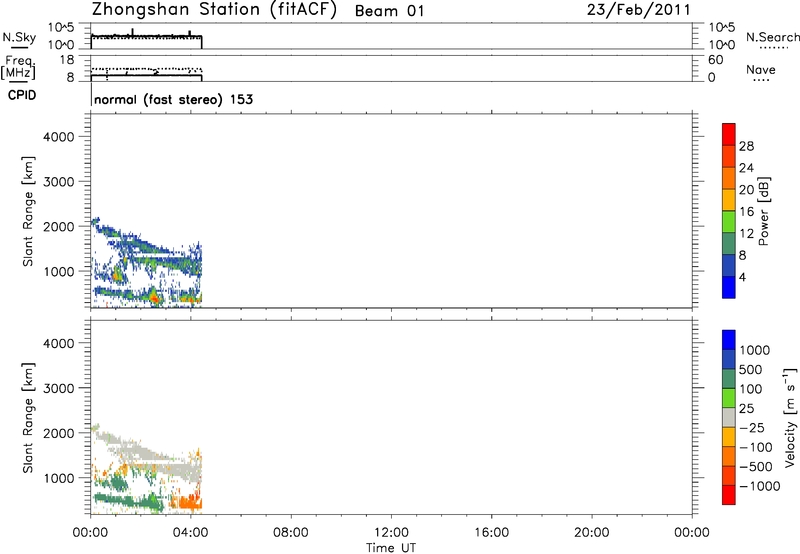
Task: Click the date "23/Feb/2011"
Action: [x=639, y=10]
